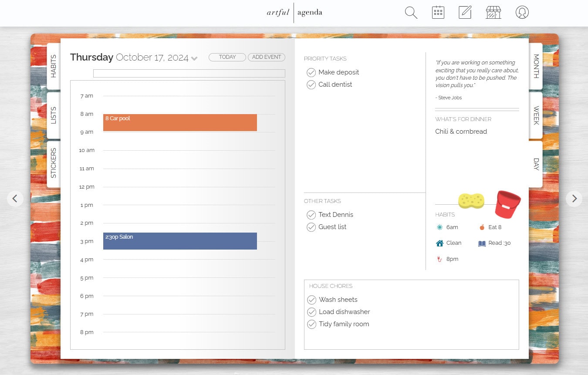This screenshot has width=588, height=375.
Task: Select the house icon beside Clean habit
Action: (439, 243)
